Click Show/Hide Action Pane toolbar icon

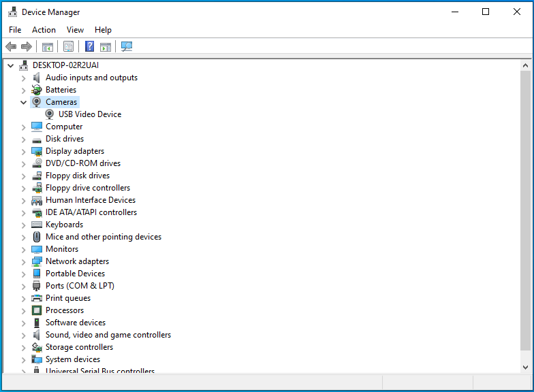pos(106,47)
